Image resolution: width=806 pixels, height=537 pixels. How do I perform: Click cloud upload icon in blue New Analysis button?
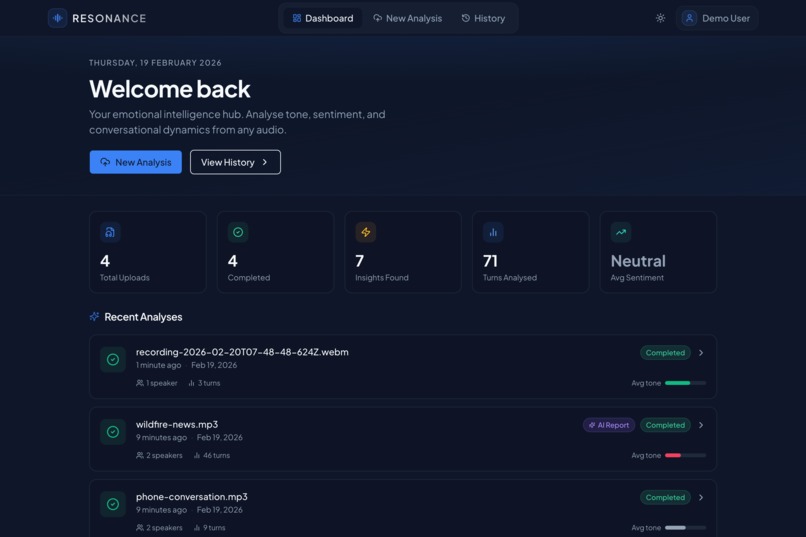(105, 162)
